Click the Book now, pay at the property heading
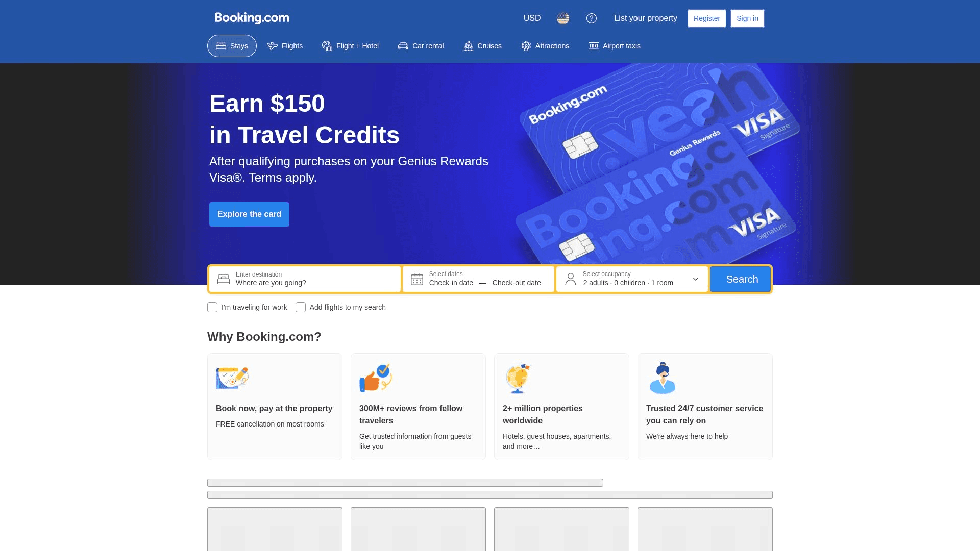This screenshot has width=980, height=551. point(274,409)
